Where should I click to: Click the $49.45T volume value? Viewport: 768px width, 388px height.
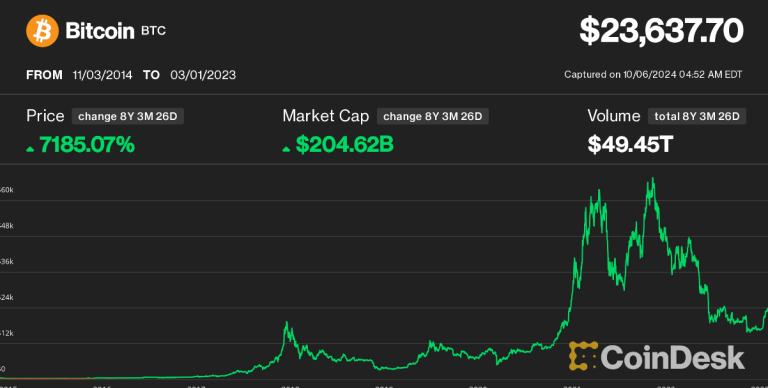[630, 145]
